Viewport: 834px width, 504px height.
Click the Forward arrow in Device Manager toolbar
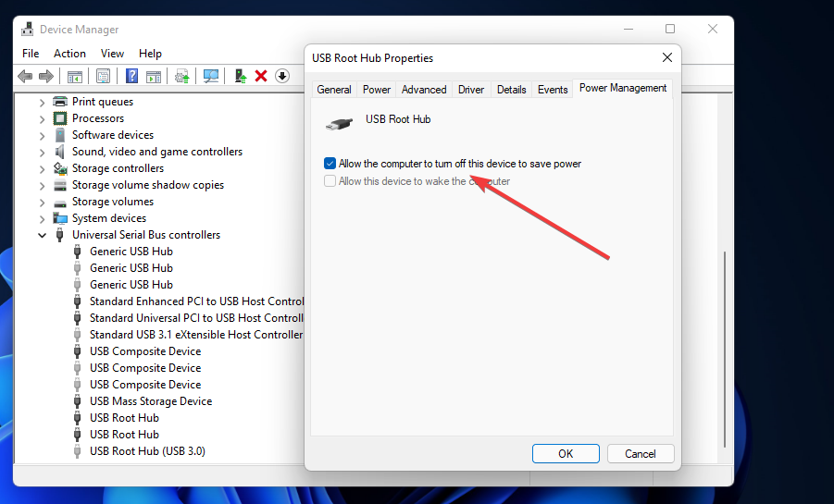coord(46,76)
